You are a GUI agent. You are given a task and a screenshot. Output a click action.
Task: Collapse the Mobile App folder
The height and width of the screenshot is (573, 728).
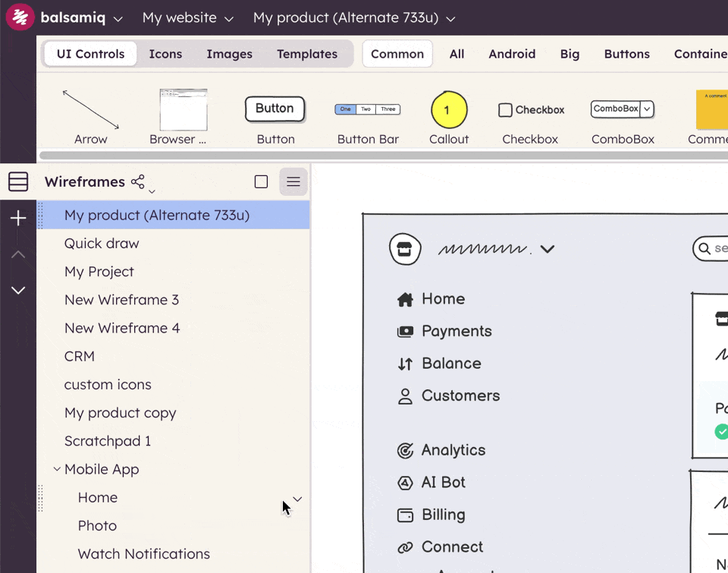(x=57, y=469)
